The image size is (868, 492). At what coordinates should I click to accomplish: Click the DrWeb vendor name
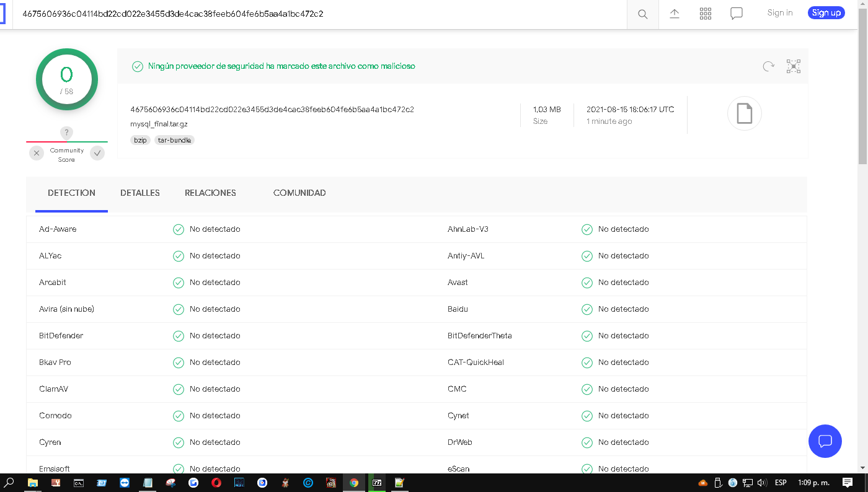coord(460,442)
